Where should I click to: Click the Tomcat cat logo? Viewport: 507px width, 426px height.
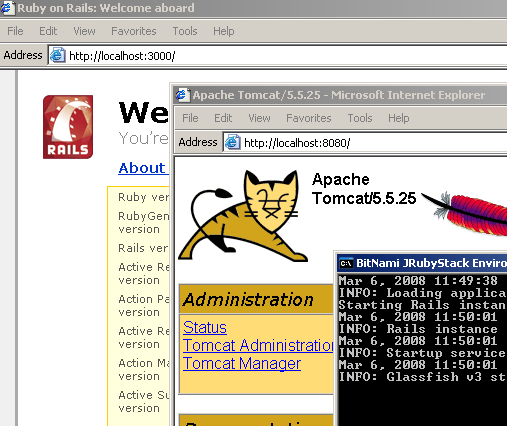243,216
